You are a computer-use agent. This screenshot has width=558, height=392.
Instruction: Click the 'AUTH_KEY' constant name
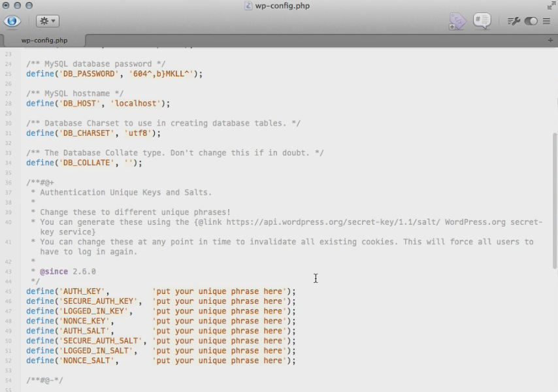click(x=82, y=291)
